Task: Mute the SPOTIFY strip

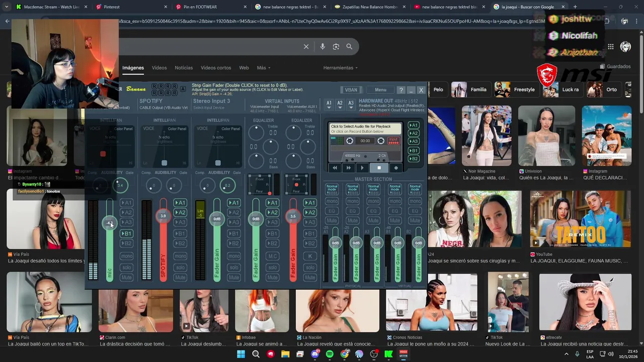Action: click(180, 278)
